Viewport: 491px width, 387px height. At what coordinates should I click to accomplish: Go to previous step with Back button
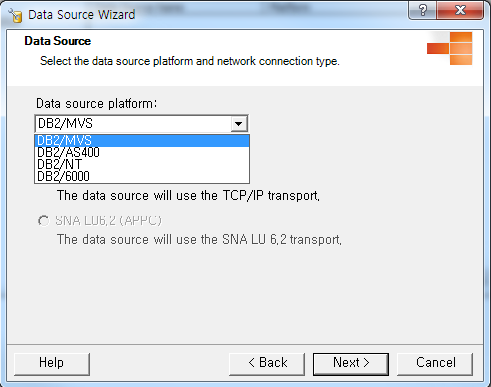[267, 363]
